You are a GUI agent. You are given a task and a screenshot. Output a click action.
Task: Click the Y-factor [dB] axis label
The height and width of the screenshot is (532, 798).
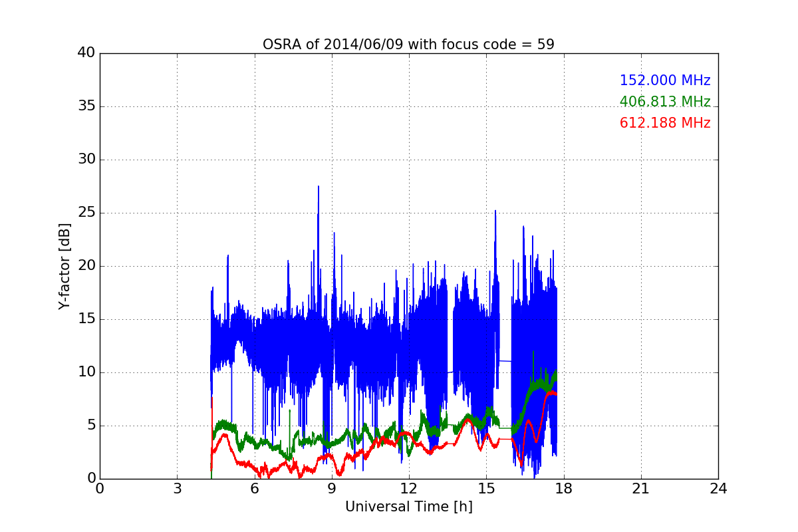(x=65, y=266)
